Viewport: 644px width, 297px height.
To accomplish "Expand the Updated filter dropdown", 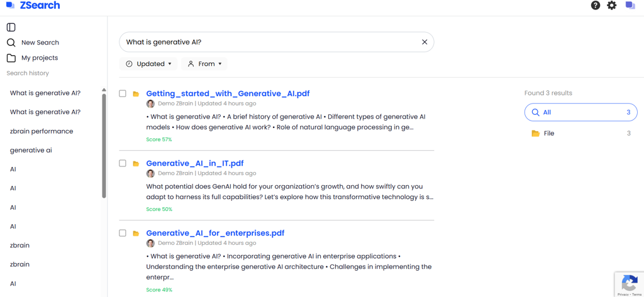I will pos(148,64).
